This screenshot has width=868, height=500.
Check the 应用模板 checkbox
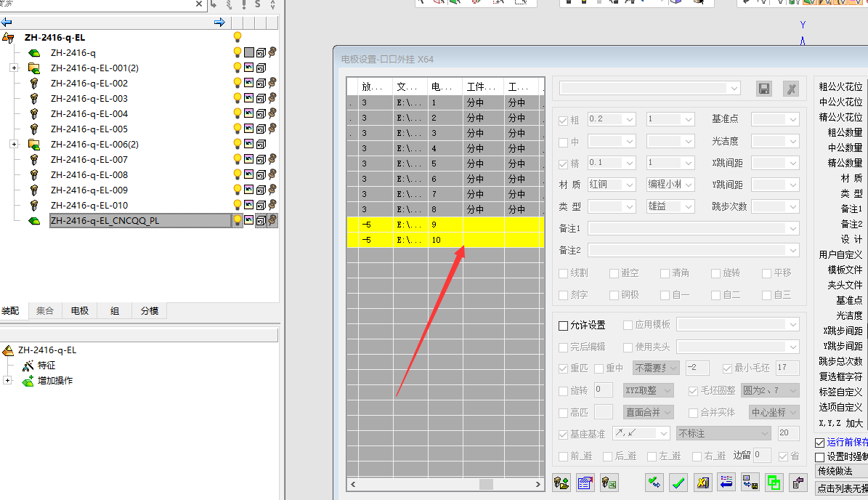pos(628,325)
